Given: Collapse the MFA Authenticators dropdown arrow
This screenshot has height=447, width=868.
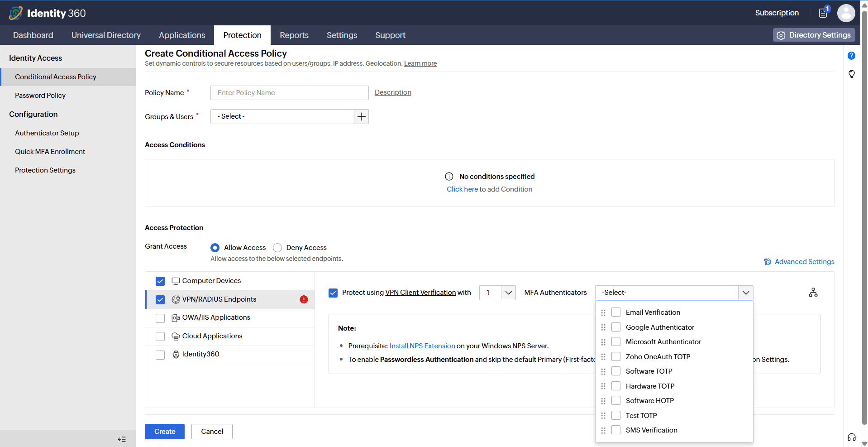Looking at the screenshot, I should coord(746,293).
